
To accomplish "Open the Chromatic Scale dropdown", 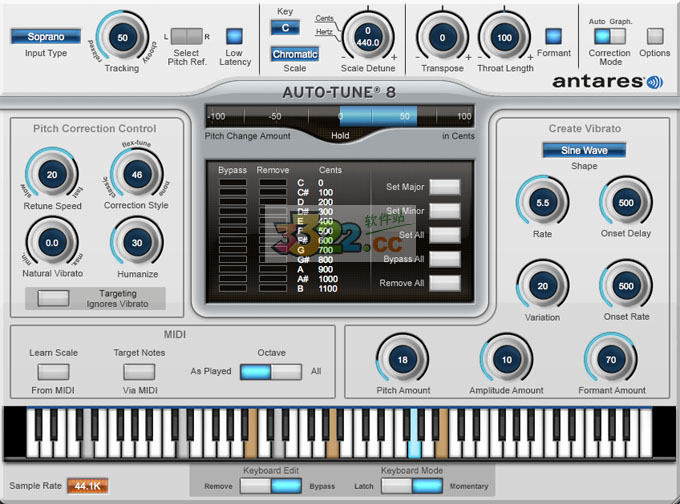I will pos(295,54).
